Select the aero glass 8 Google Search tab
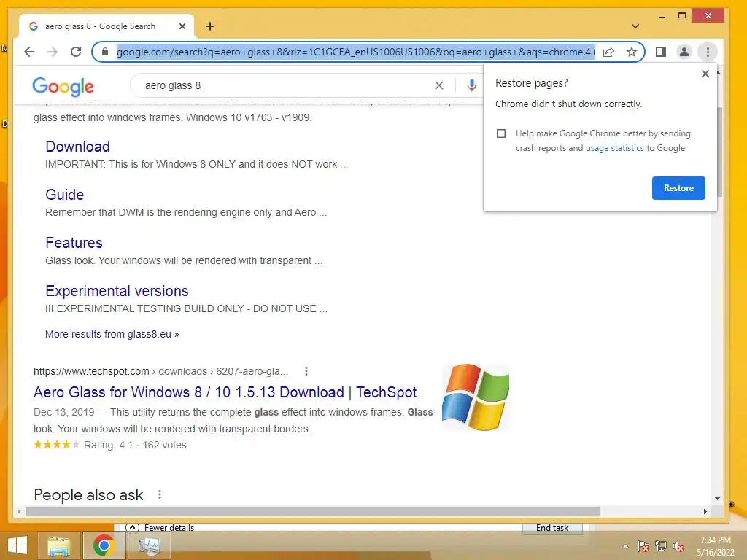The image size is (747, 560). 100,26
